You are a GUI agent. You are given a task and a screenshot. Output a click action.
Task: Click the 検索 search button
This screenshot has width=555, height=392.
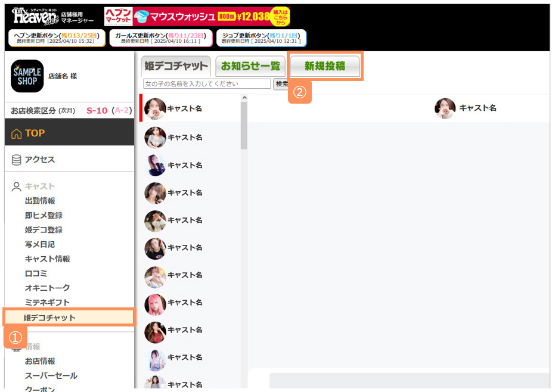[281, 84]
